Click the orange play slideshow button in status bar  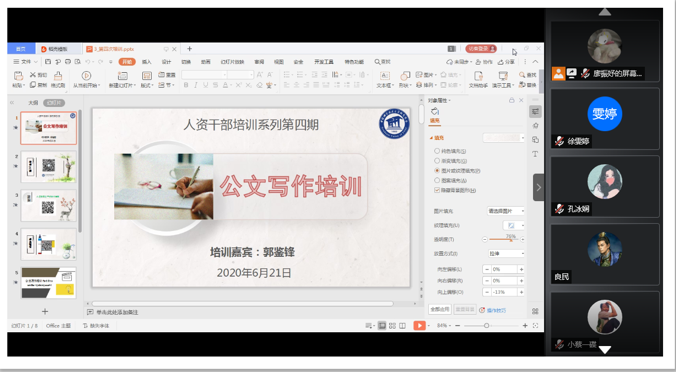pyautogui.click(x=419, y=326)
